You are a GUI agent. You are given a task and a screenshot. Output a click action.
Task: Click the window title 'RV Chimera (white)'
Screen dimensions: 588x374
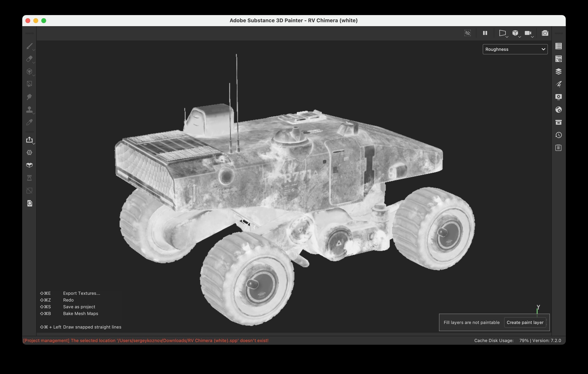click(x=333, y=20)
